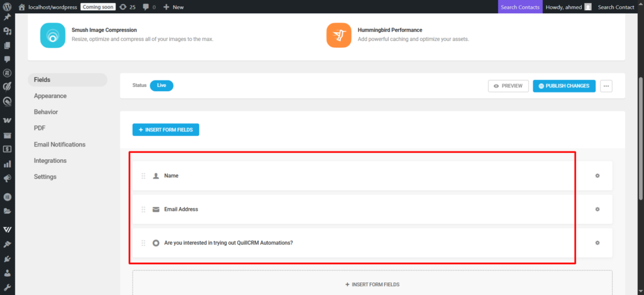
Task: Open settings gear for Email Address field
Action: 597,209
